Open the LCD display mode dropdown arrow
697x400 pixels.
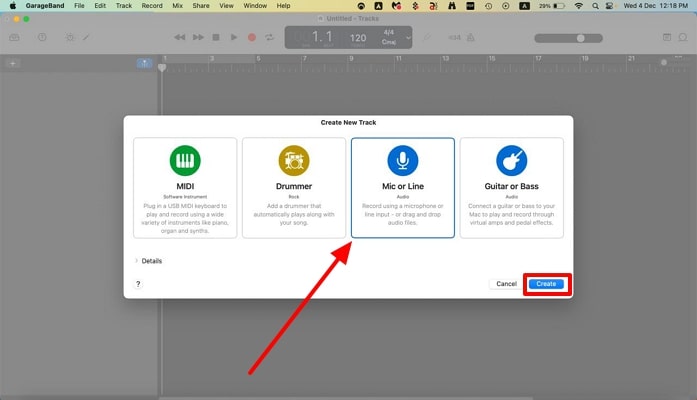coord(408,38)
